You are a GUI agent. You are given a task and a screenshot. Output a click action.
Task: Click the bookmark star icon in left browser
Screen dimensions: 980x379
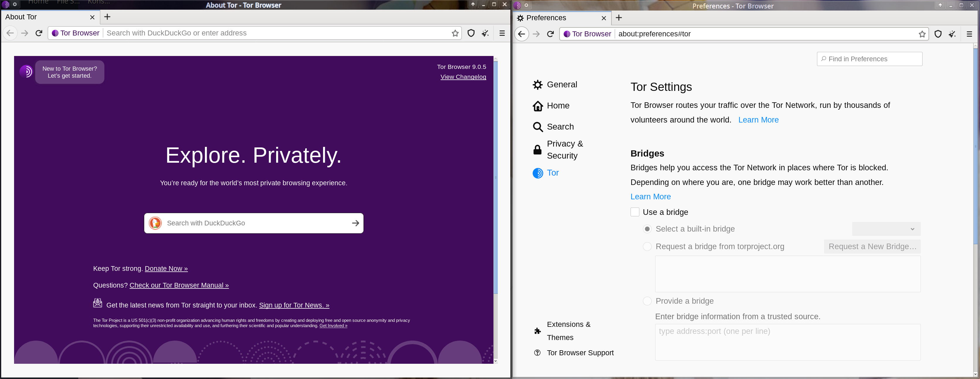454,33
